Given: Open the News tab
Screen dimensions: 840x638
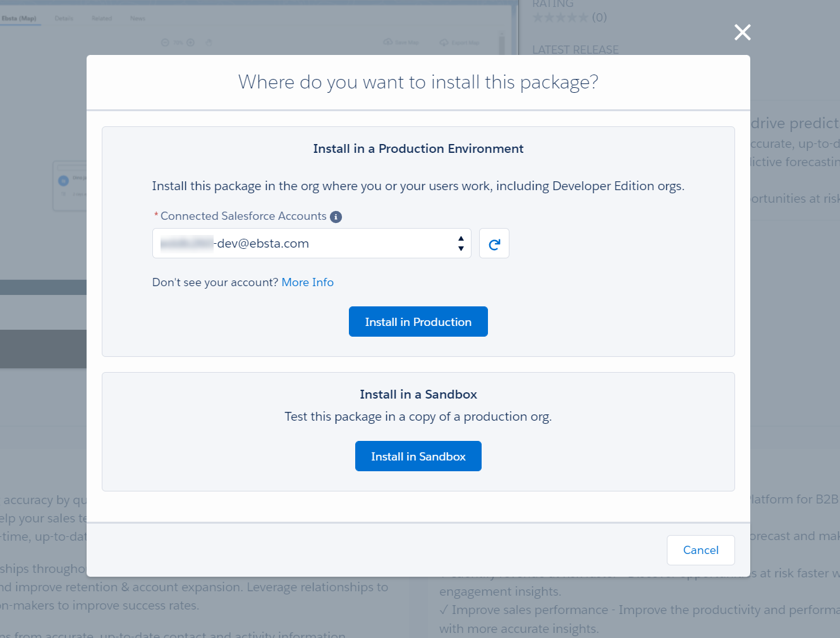Looking at the screenshot, I should [x=138, y=18].
